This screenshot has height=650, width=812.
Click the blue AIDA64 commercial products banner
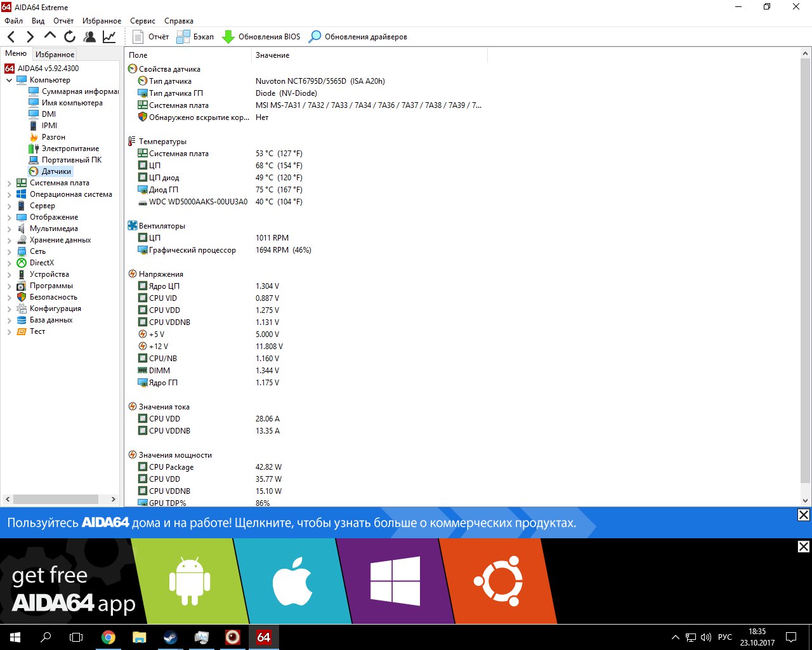(x=292, y=523)
